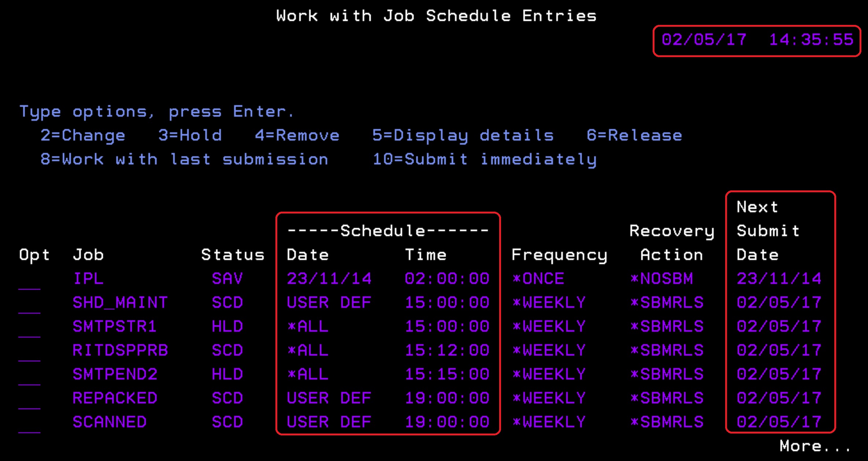Click the 4=Remove option text
Viewport: 868px width, 461px height.
point(297,135)
